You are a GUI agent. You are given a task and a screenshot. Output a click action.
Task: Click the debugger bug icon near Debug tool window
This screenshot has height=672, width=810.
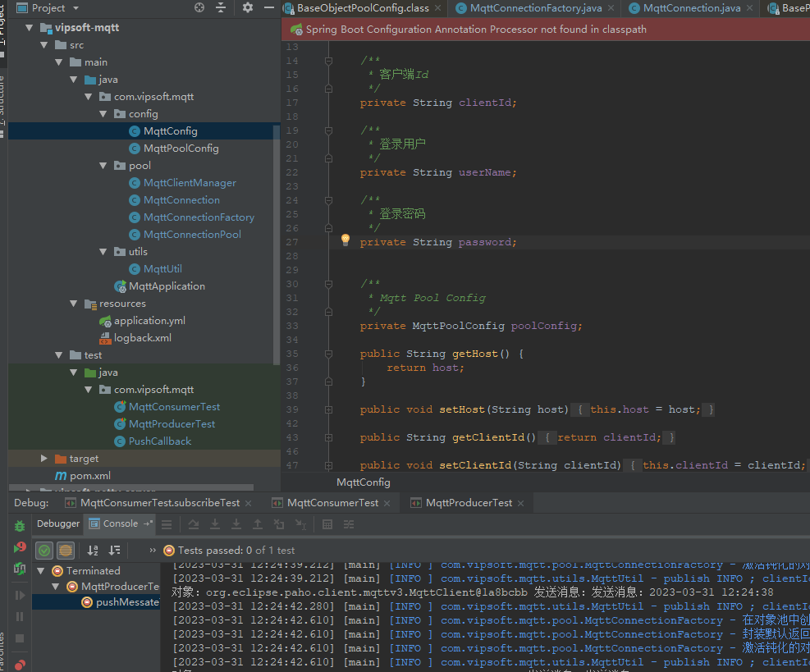[19, 524]
